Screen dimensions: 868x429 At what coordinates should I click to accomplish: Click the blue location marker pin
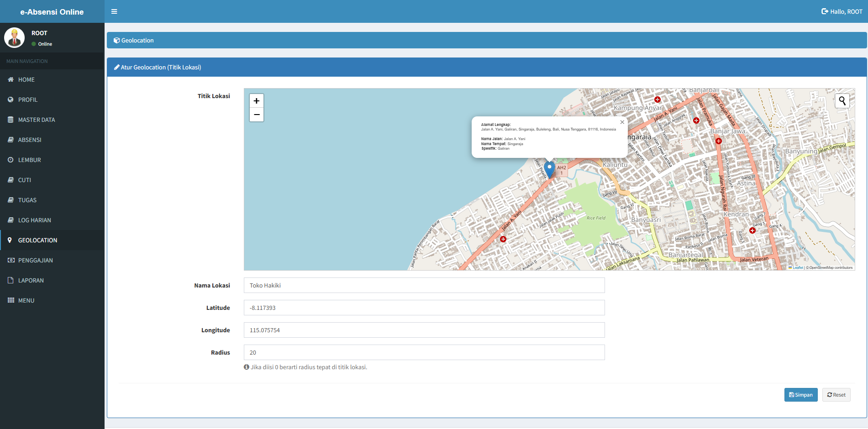[550, 169]
